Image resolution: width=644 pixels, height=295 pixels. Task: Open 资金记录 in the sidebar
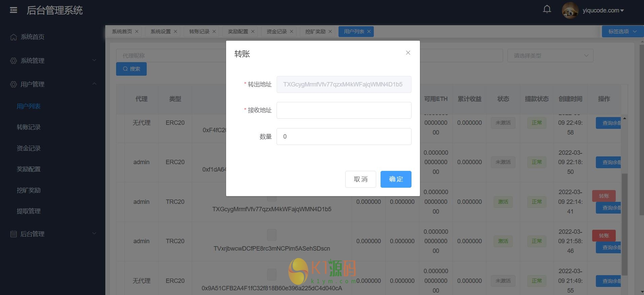coord(29,148)
